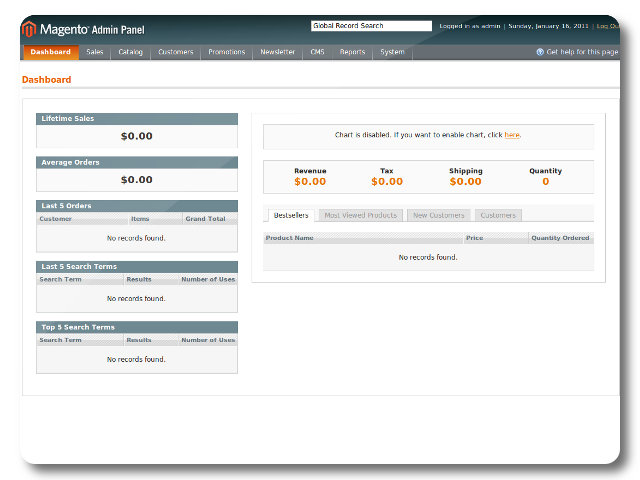Click in the Global Record Search field
The width and height of the screenshot is (640, 480).
point(371,26)
